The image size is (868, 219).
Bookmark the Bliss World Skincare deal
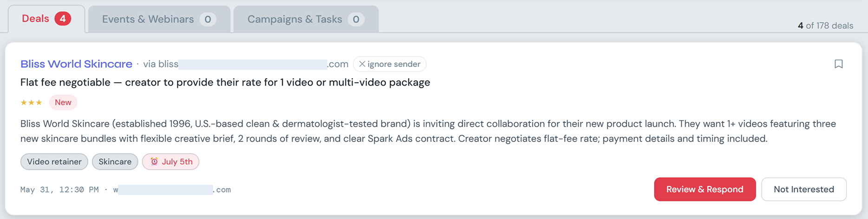click(x=838, y=64)
